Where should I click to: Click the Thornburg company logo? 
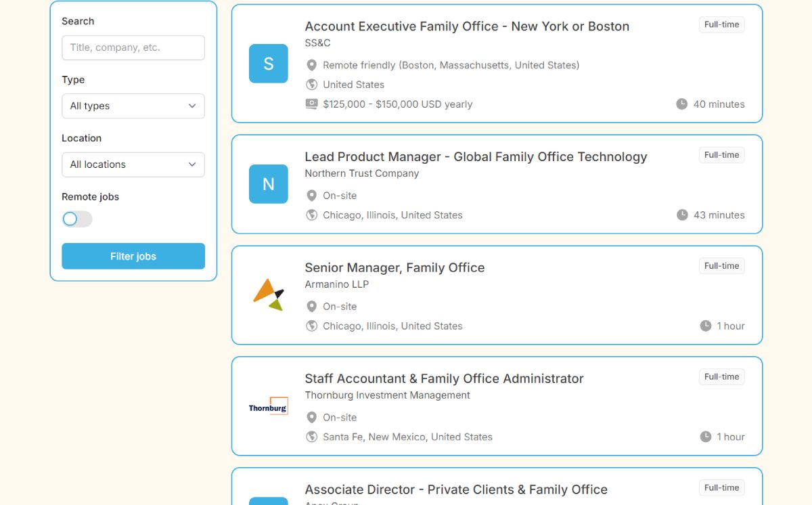tap(269, 406)
